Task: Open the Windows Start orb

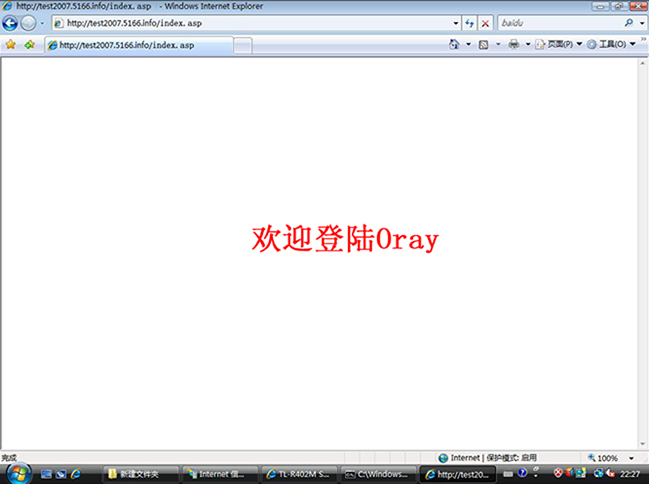Action: click(19, 474)
